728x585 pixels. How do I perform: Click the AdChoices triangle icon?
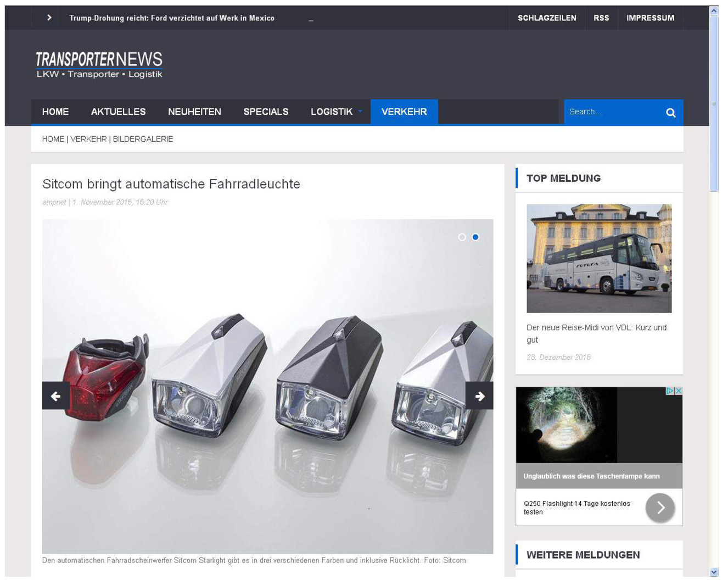tap(670, 391)
